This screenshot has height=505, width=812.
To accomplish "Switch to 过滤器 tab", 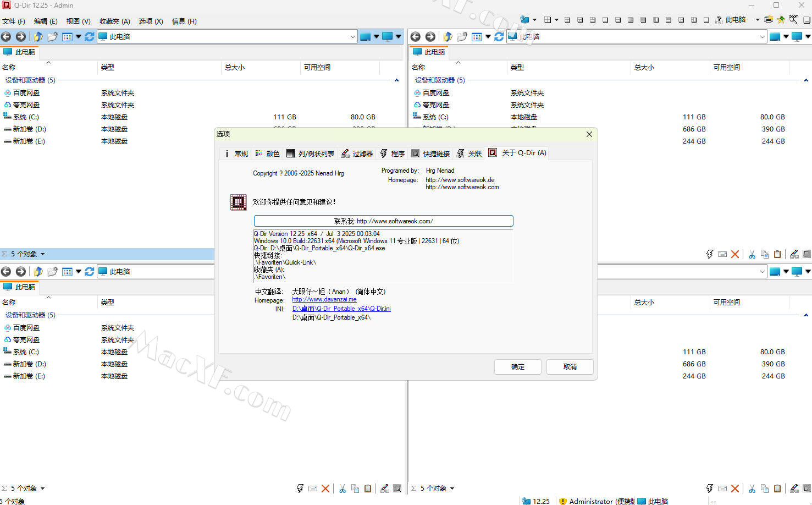I will coord(357,153).
